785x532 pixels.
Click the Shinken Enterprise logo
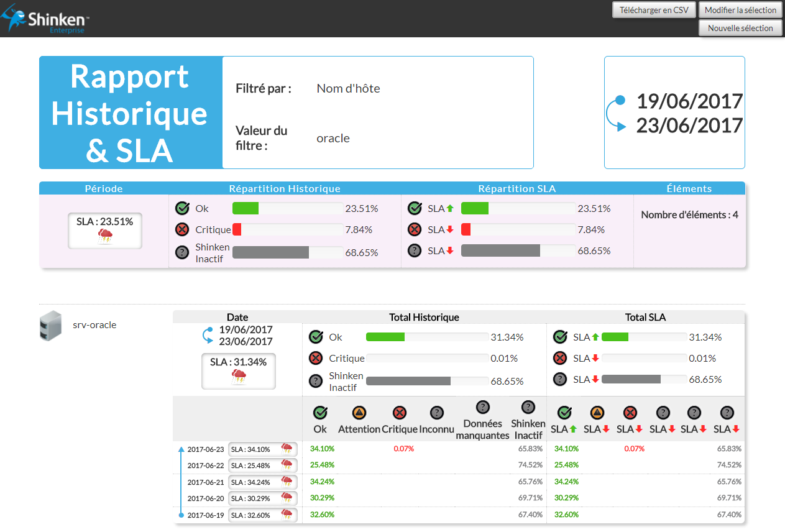(x=47, y=20)
